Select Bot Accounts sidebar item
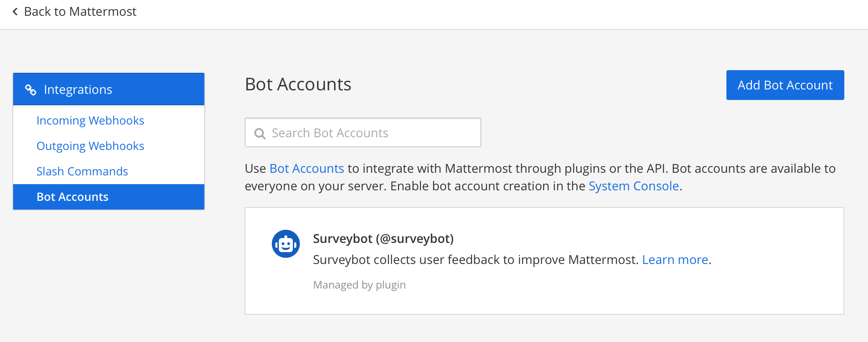Image resolution: width=868 pixels, height=342 pixels. click(72, 197)
